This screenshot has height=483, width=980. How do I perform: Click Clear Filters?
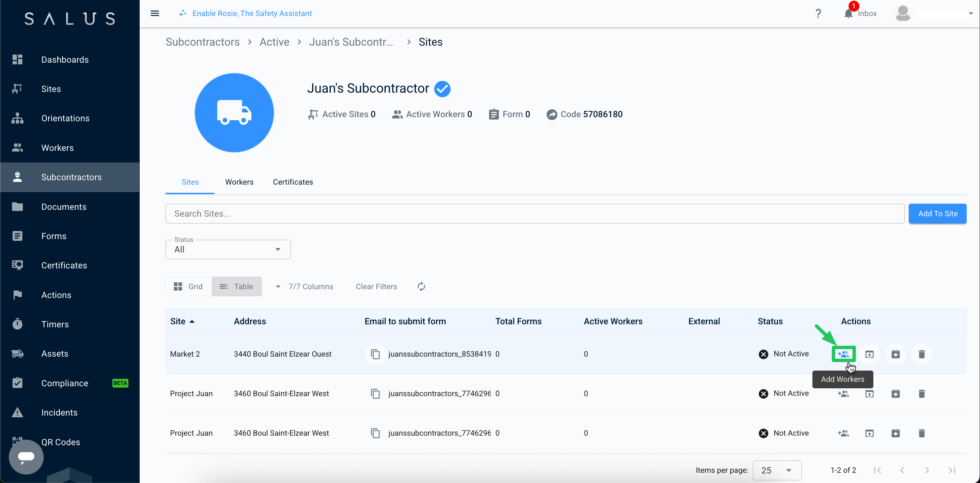click(376, 287)
